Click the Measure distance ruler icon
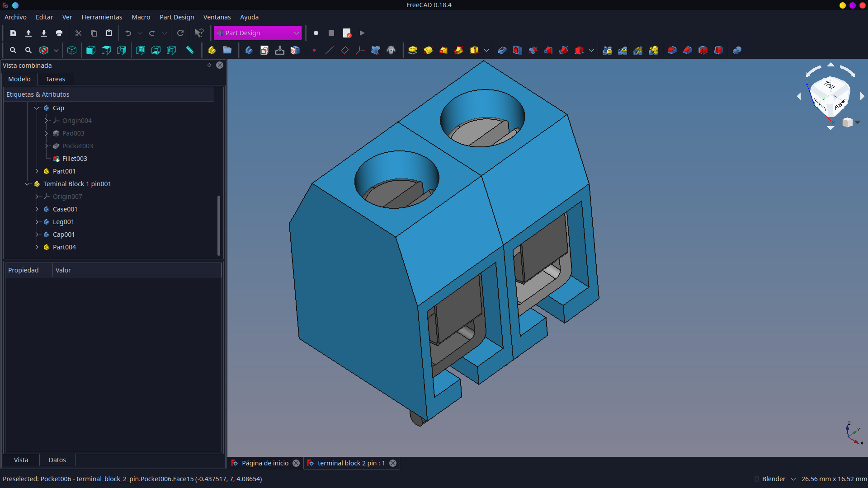Screen dimensions: 868x488 click(x=190, y=50)
